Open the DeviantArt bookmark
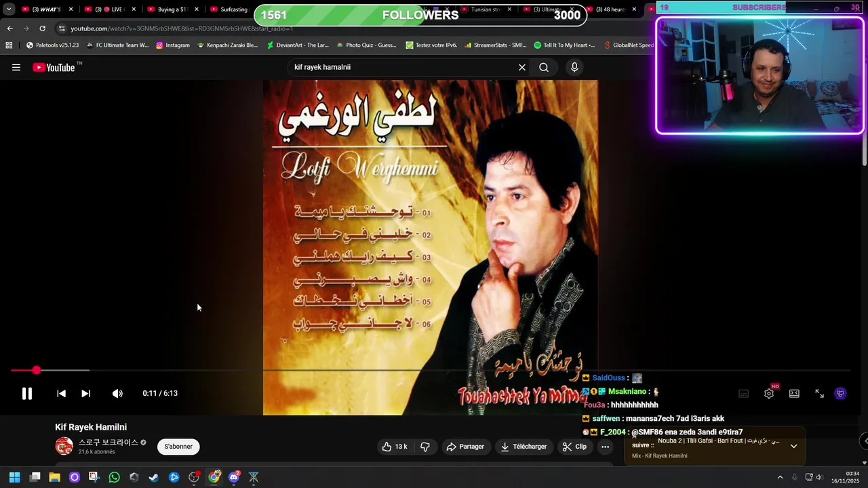This screenshot has width=868, height=488. coord(298,45)
